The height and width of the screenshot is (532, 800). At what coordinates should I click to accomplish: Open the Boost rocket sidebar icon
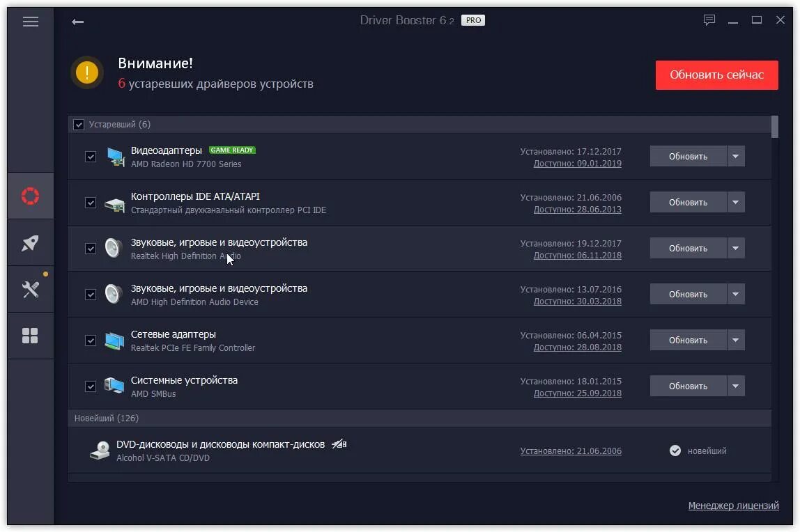(x=30, y=242)
